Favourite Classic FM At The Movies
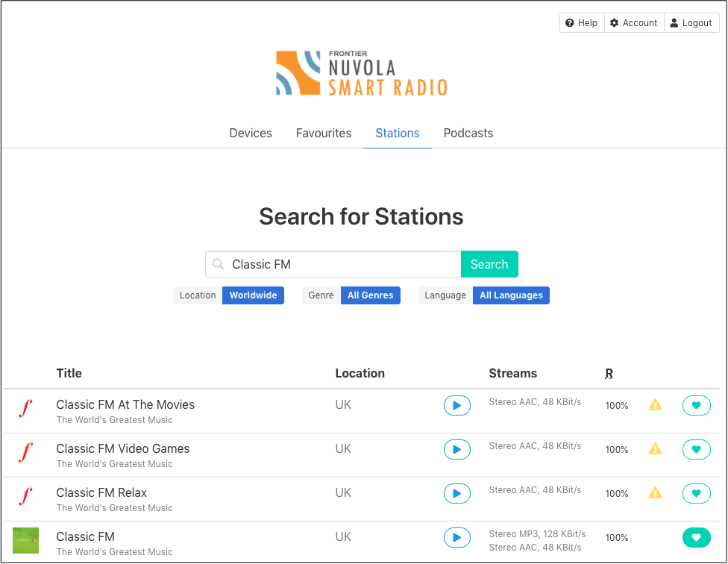 [696, 405]
